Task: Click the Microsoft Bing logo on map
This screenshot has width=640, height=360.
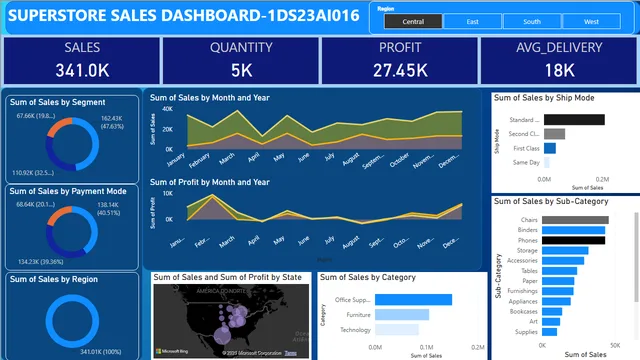Action: pyautogui.click(x=172, y=351)
